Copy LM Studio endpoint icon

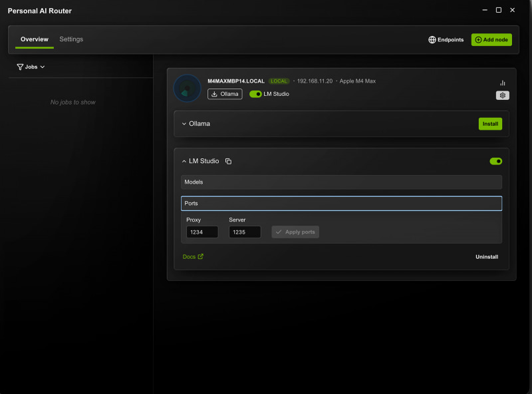coord(228,161)
